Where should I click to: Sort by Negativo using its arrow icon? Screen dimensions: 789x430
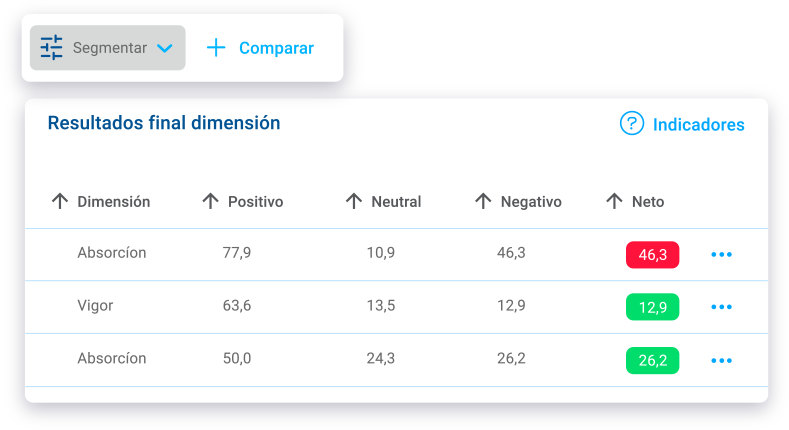tap(483, 201)
